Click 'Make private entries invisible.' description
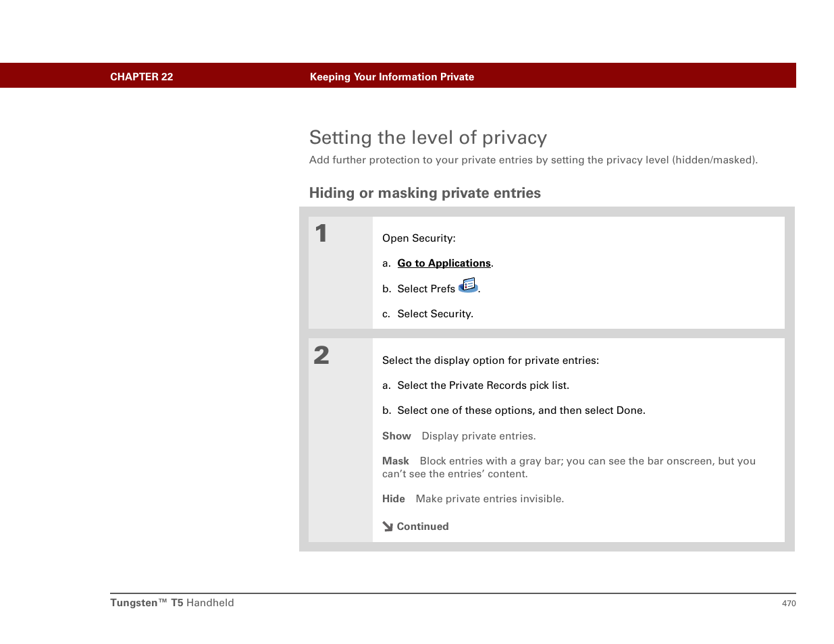This screenshot has height=644, width=834. 490,499
